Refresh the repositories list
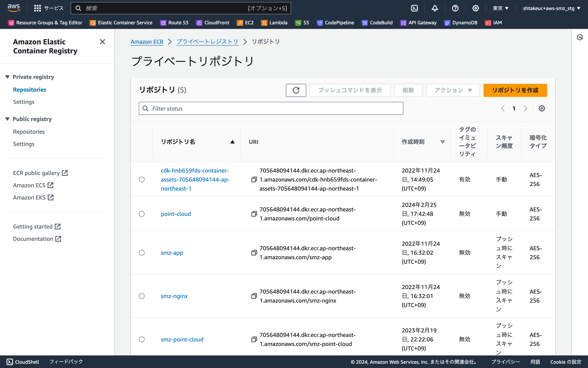The height and width of the screenshot is (368, 588). tap(296, 90)
